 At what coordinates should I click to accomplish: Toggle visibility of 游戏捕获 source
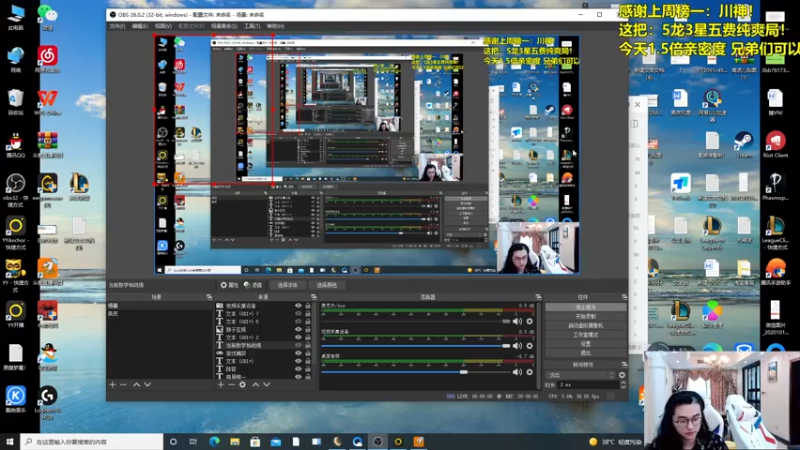point(298,353)
